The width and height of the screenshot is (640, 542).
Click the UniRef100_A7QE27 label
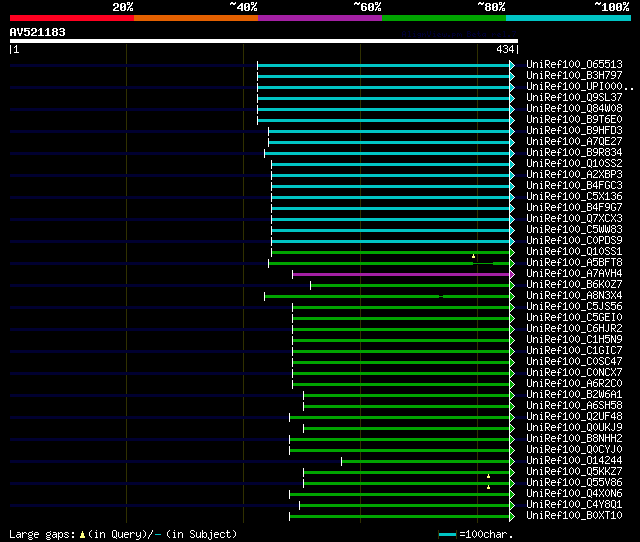click(x=574, y=142)
